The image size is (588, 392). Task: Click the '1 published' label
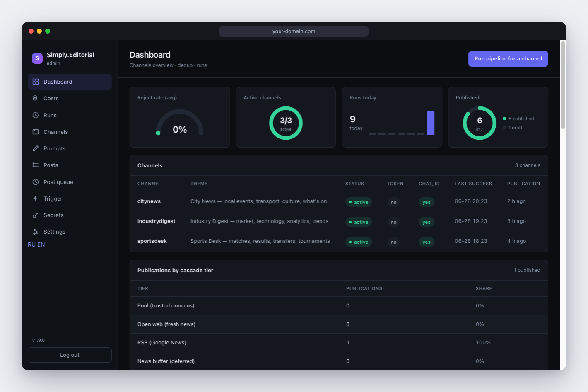(527, 270)
